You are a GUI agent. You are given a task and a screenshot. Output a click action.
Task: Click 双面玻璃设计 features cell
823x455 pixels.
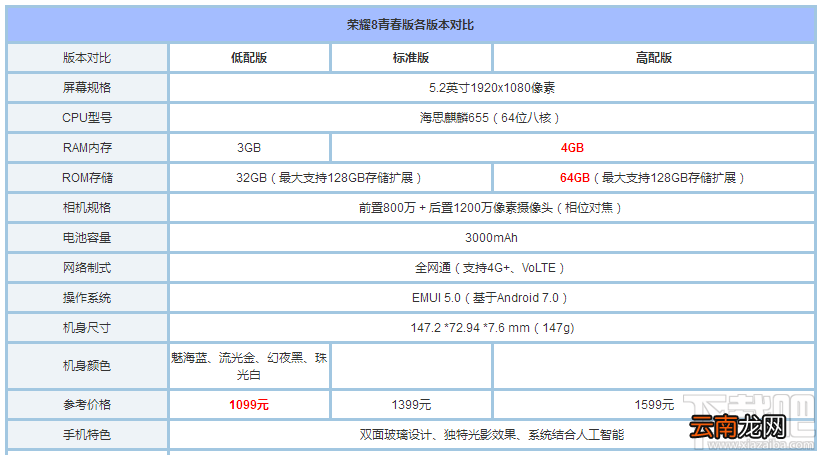click(492, 435)
